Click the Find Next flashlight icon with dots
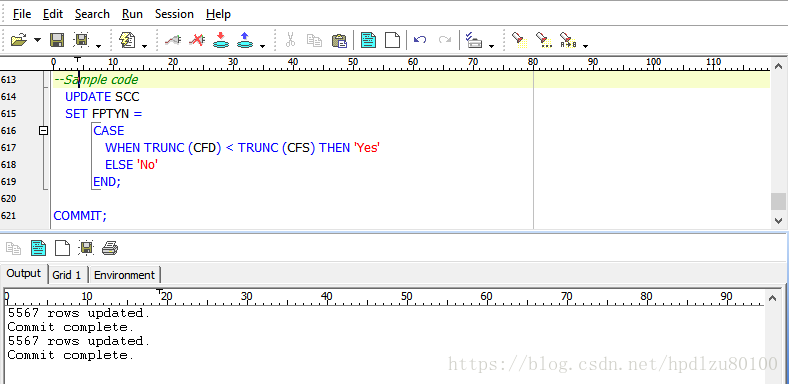This screenshot has width=789, height=384. point(544,40)
